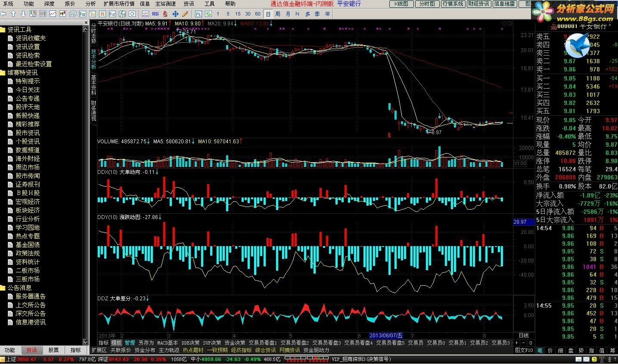Select the daily 日 period

click(268, 14)
